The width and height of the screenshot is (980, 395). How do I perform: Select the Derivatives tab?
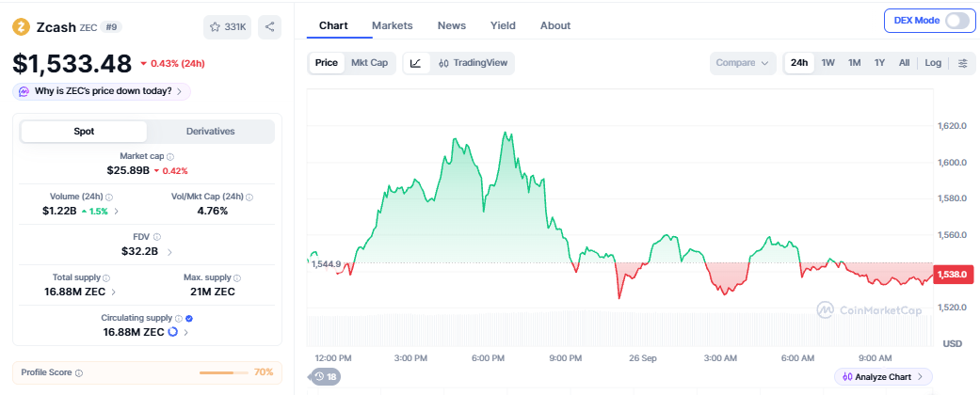pos(211,132)
